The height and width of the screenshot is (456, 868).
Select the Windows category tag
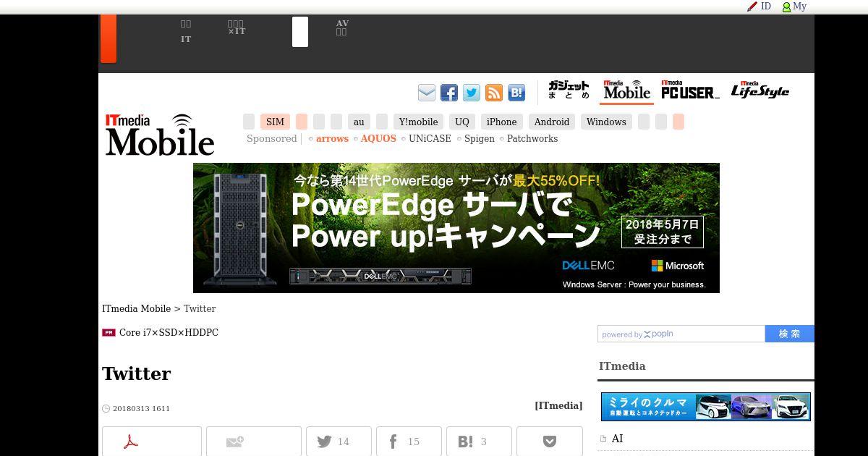[x=606, y=122]
